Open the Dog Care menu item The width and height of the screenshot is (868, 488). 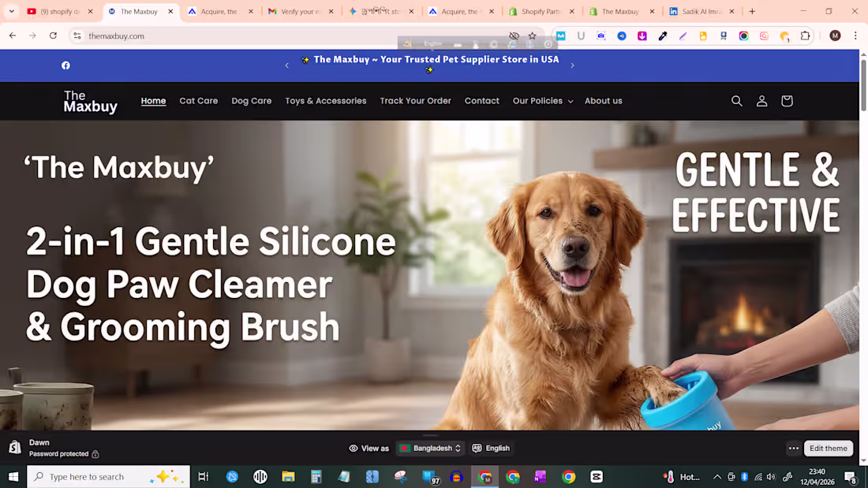click(251, 101)
